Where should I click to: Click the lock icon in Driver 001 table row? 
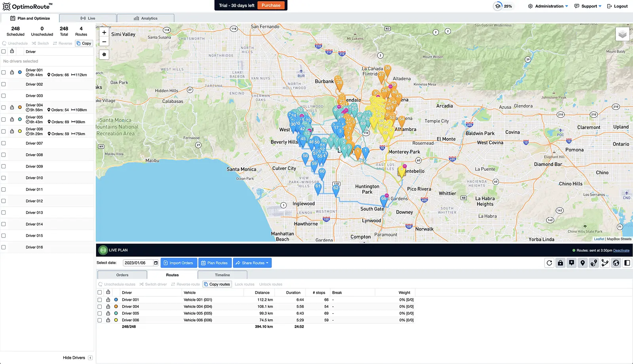click(x=108, y=300)
